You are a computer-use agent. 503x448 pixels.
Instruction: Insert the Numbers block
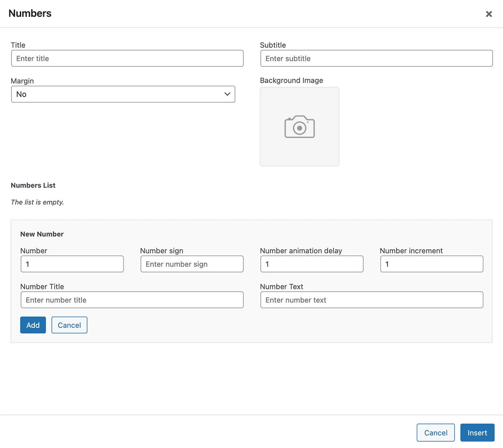(477, 433)
